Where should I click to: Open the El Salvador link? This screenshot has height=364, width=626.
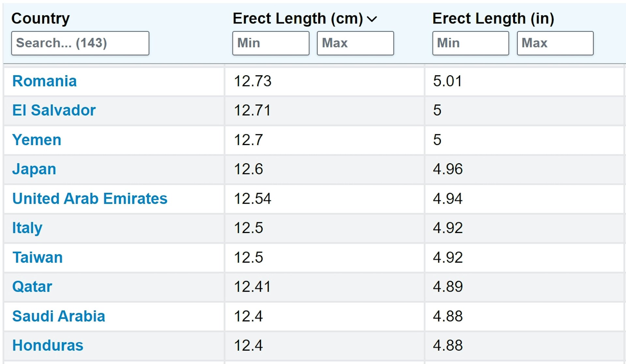click(54, 110)
